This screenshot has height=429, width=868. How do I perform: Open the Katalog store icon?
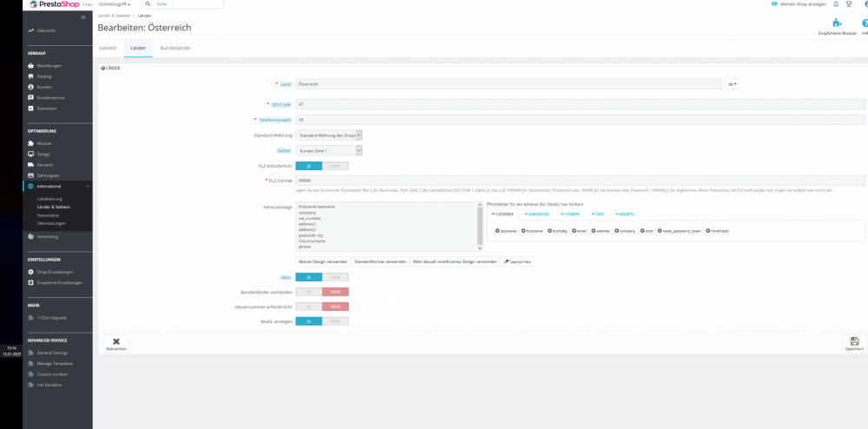point(31,76)
